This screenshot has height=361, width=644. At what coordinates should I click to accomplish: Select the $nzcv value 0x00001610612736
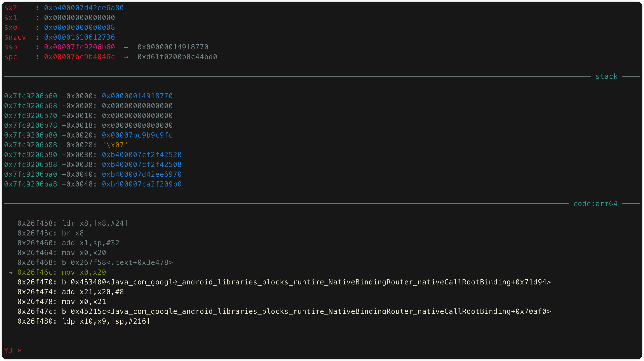80,37
